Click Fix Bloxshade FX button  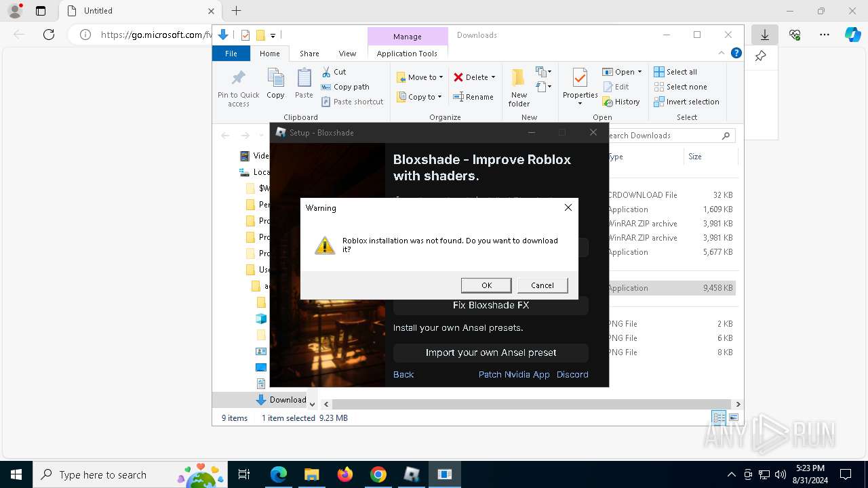point(491,305)
